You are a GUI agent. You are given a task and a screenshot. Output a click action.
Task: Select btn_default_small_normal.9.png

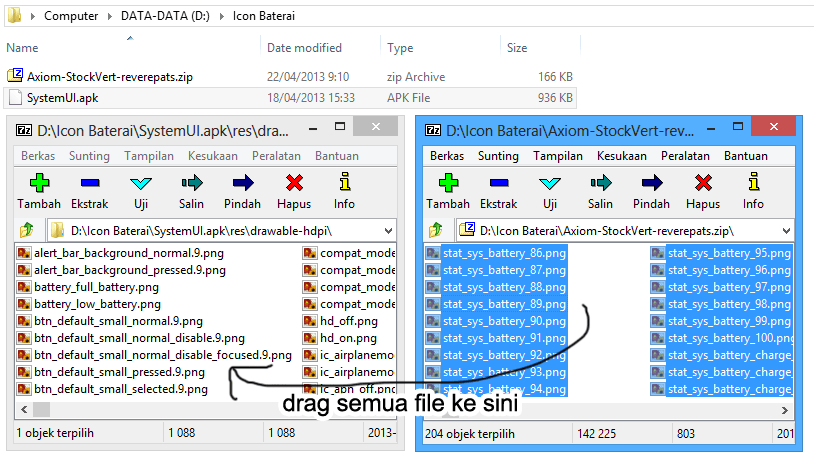[118, 321]
